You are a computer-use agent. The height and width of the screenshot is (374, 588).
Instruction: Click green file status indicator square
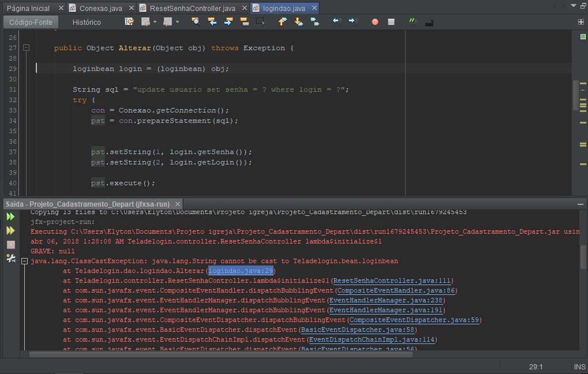(583, 36)
